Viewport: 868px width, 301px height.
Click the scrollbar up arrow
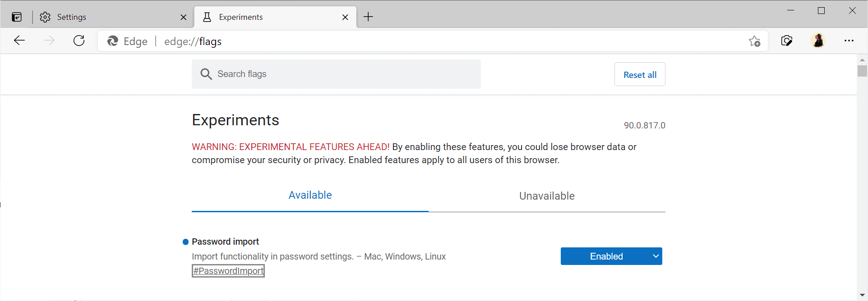pyautogui.click(x=862, y=60)
